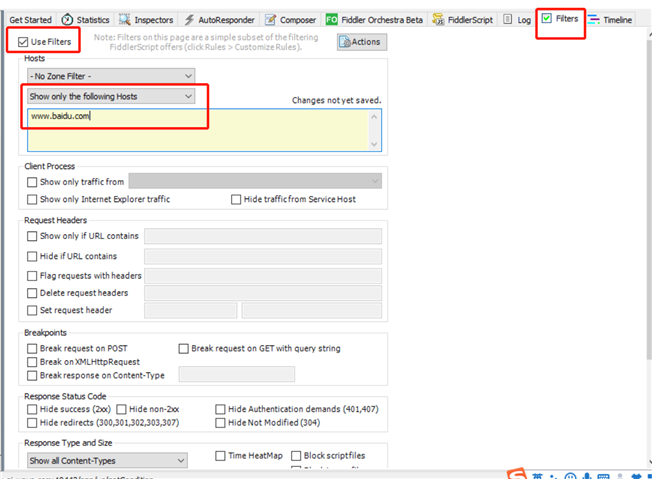Screen dimensions: 652x479
Task: Check Break response on Content-Type
Action: click(32, 376)
